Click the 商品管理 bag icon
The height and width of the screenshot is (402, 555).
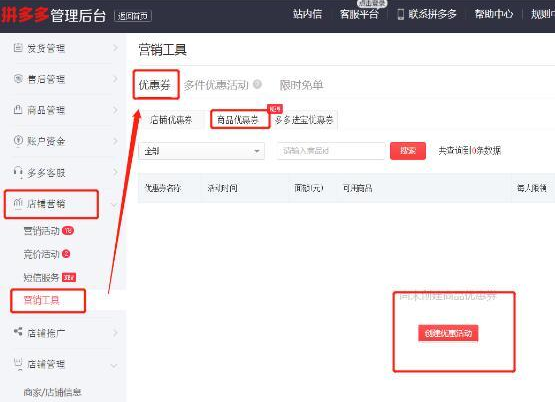18,110
